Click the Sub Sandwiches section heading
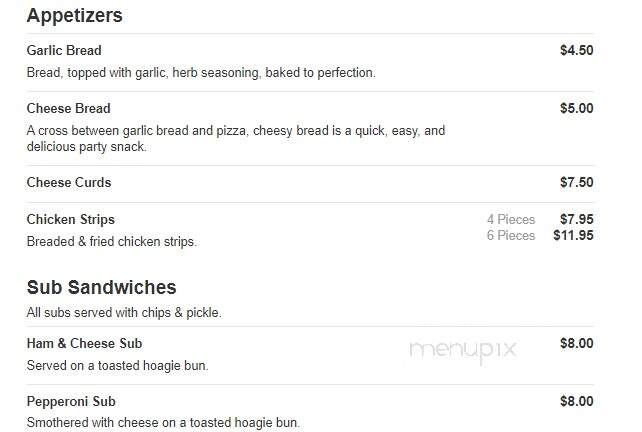The height and width of the screenshot is (432, 642). (102, 287)
